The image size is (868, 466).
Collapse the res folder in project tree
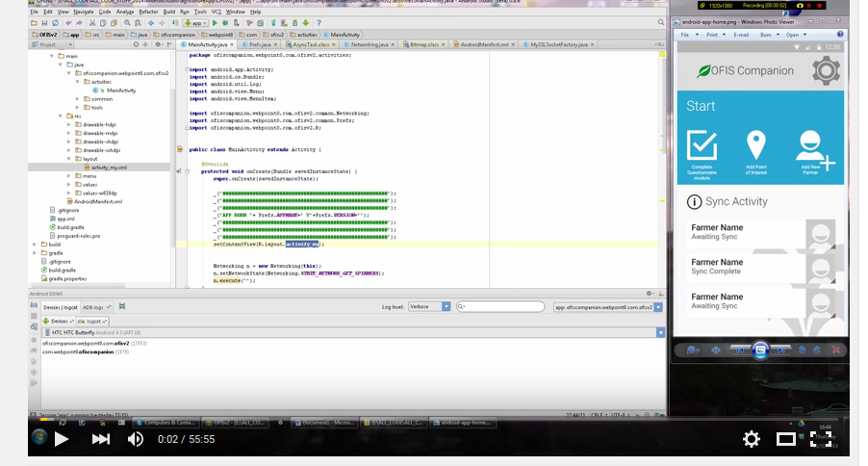tap(60, 116)
